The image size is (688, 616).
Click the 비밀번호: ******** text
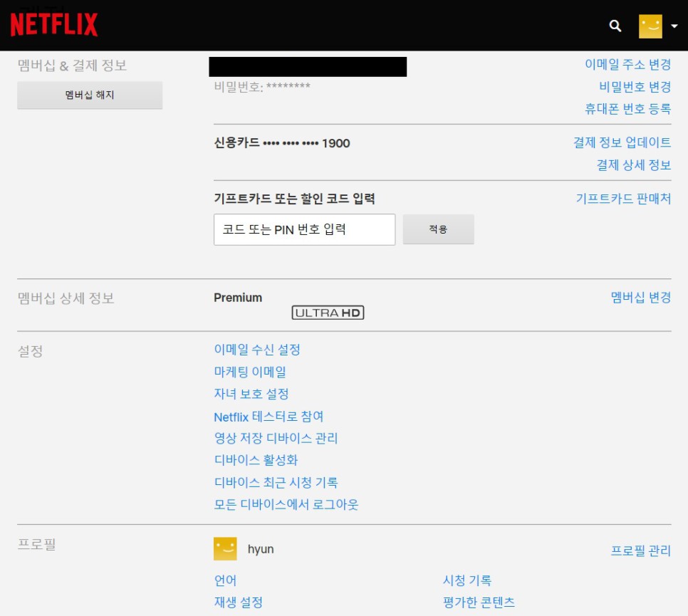[x=262, y=86]
